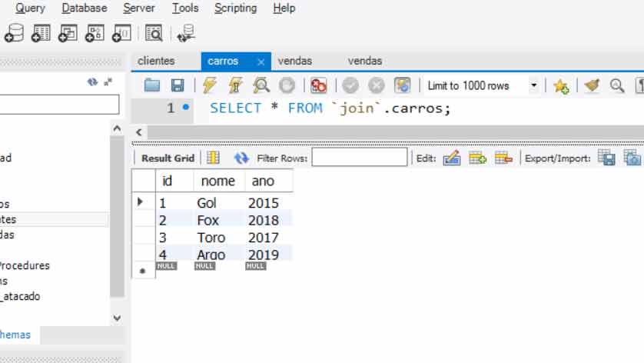Select the cell with year 2019
The width and height of the screenshot is (644, 363).
pyautogui.click(x=269, y=254)
